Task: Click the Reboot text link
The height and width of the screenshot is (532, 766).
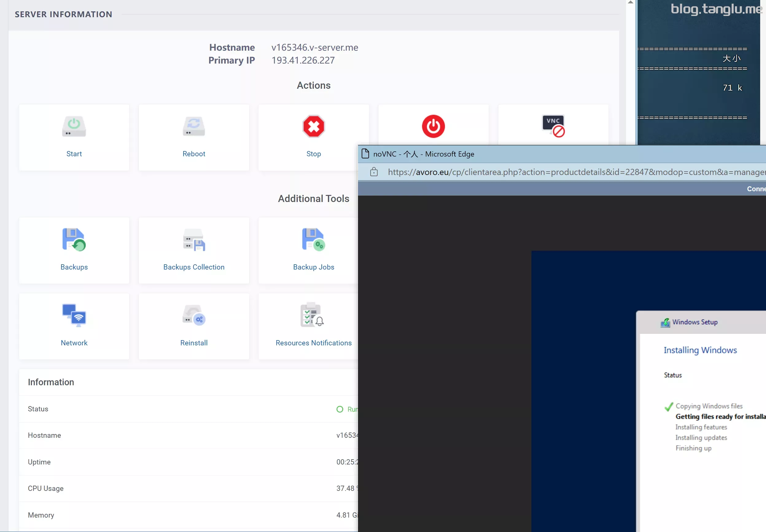Action: 194,154
